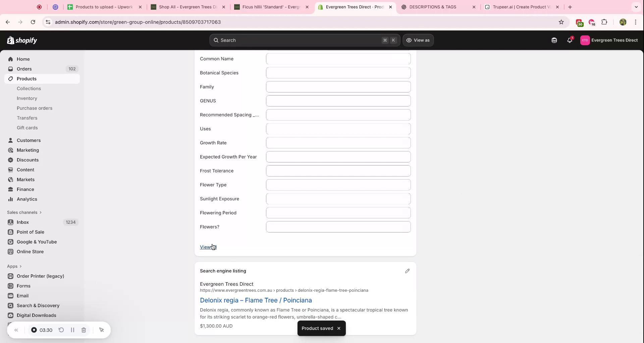Click the Shopify logo in the top bar
Screen dimensions: 644x343
[x=22, y=40]
